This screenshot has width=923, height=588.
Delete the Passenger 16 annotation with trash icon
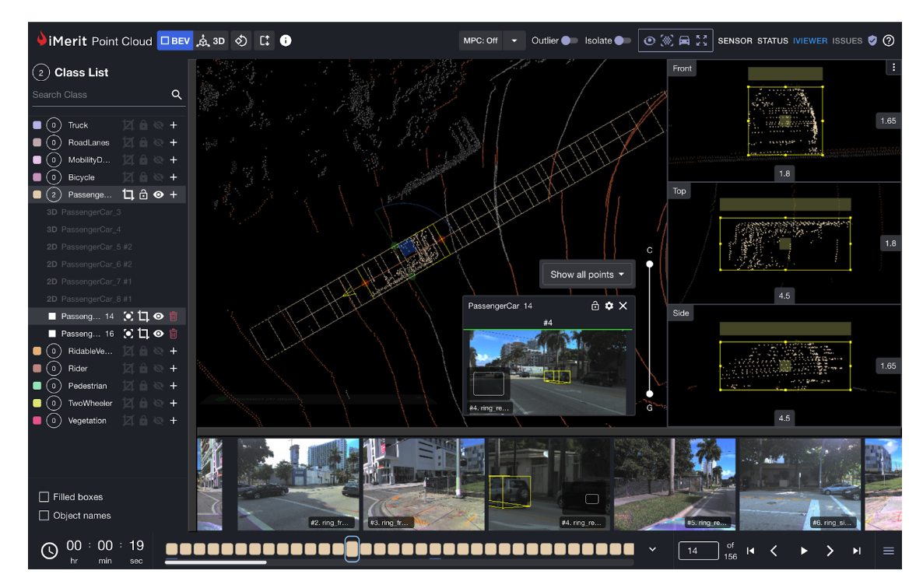[x=173, y=334]
